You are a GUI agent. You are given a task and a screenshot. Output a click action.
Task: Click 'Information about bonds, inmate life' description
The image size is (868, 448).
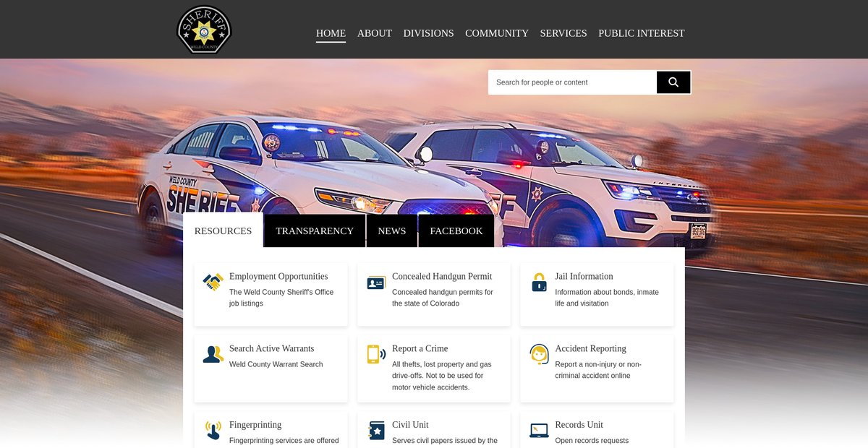coord(607,298)
